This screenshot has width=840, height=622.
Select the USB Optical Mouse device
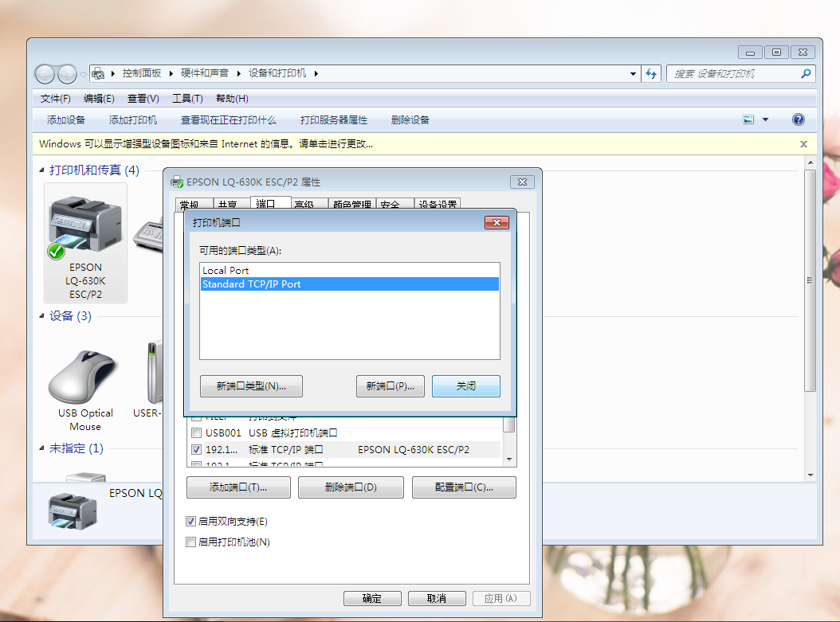point(85,389)
